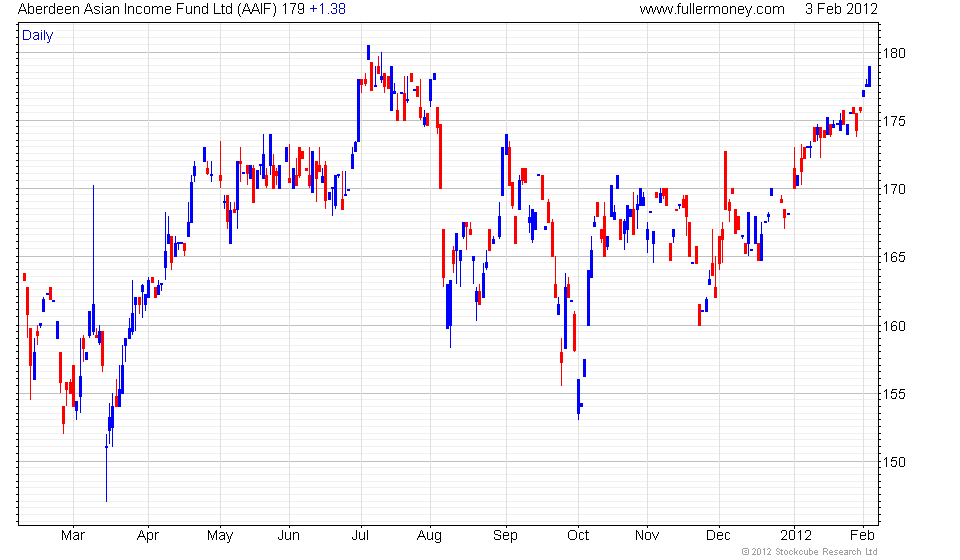Screen dimensions: 960x560
Task: Click the '165' price axis label
Action: tap(893, 258)
